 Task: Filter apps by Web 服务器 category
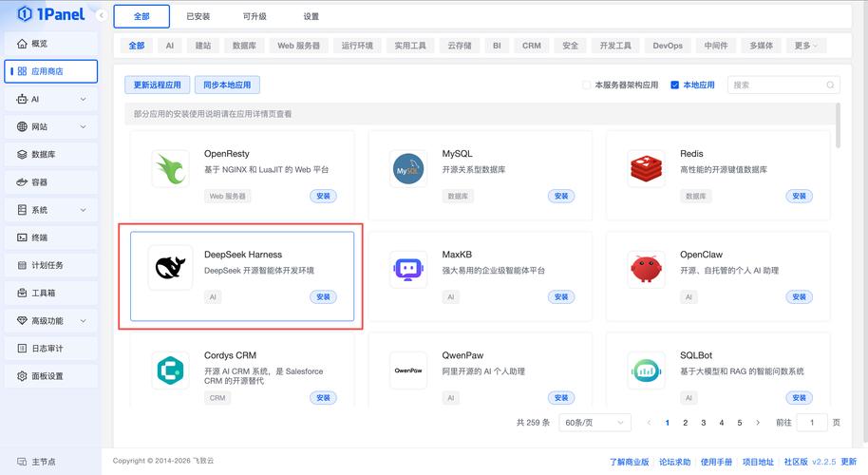click(x=299, y=46)
